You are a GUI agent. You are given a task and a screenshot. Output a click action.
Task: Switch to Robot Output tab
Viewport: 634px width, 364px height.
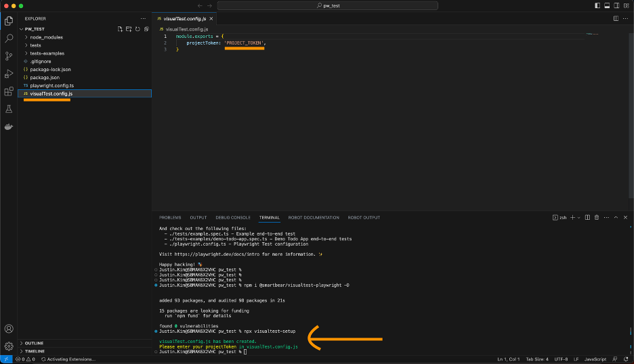364,217
